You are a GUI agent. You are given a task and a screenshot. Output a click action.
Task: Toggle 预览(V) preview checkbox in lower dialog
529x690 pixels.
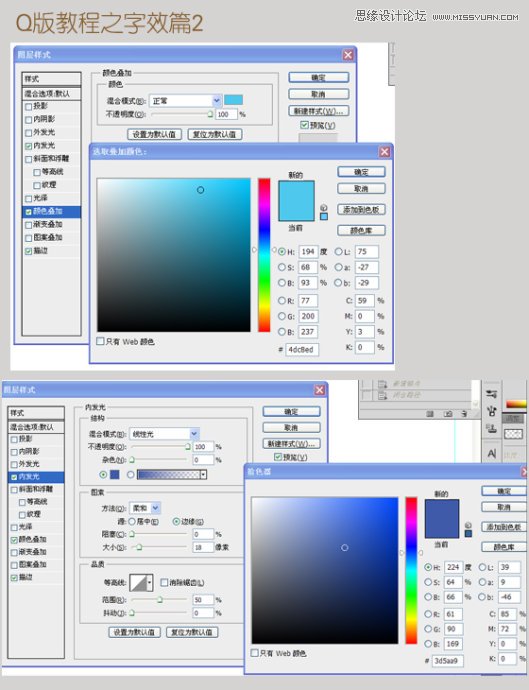(278, 457)
